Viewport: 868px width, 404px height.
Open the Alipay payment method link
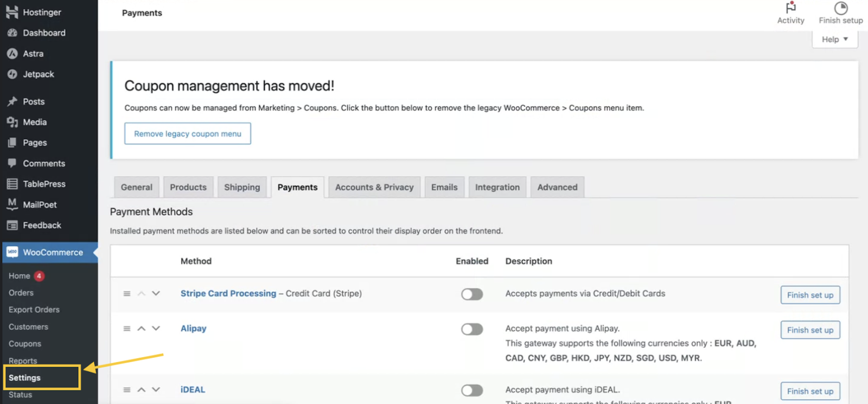[193, 328]
